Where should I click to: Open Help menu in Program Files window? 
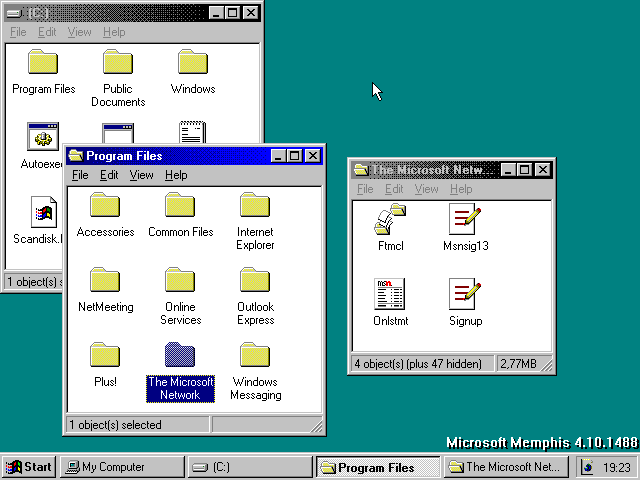(x=176, y=175)
